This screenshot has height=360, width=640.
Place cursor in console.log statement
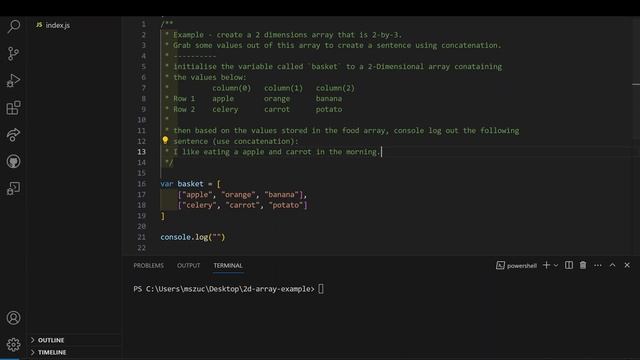(193, 237)
